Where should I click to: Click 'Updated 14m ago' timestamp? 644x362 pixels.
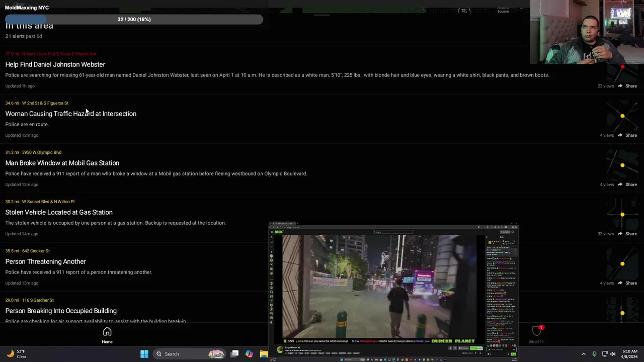pos(22,234)
